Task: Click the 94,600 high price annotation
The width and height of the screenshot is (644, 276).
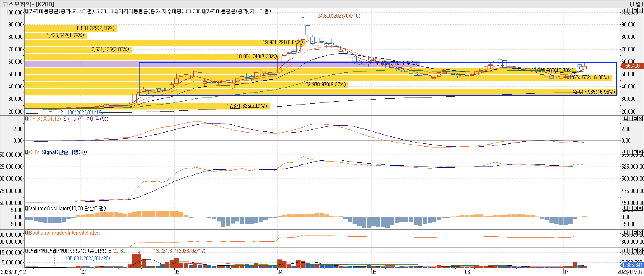Action: pyautogui.click(x=339, y=16)
